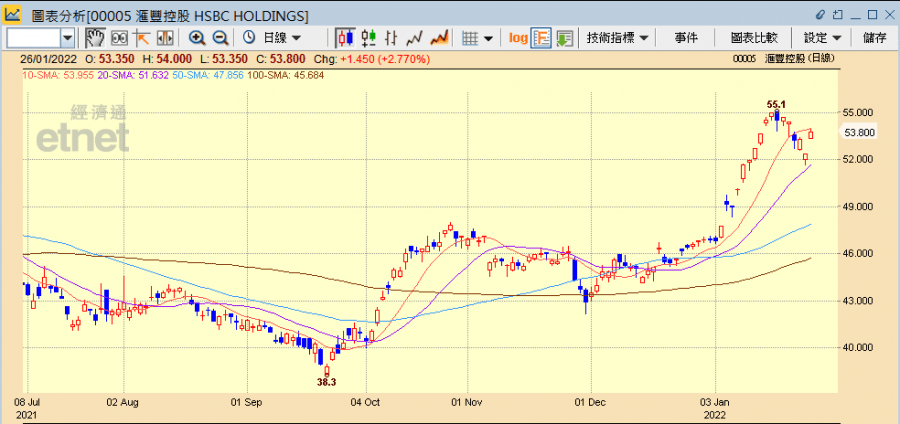Open the stock code combo box dropdown

(68, 38)
